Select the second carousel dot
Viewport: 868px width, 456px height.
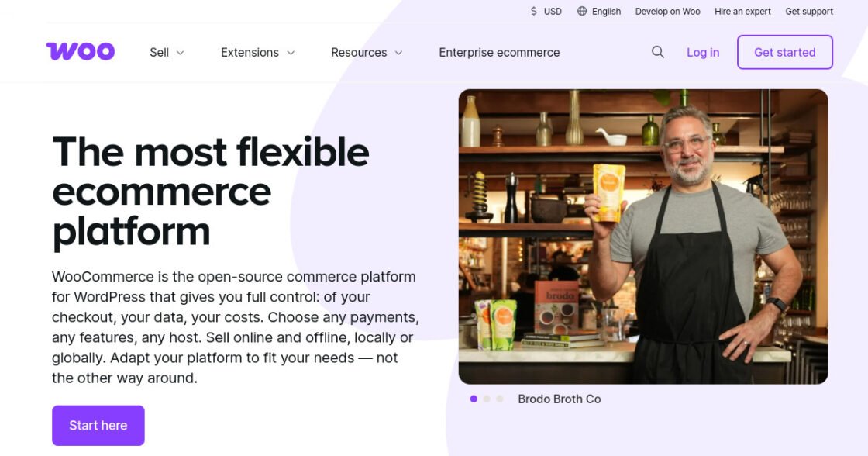coord(487,399)
